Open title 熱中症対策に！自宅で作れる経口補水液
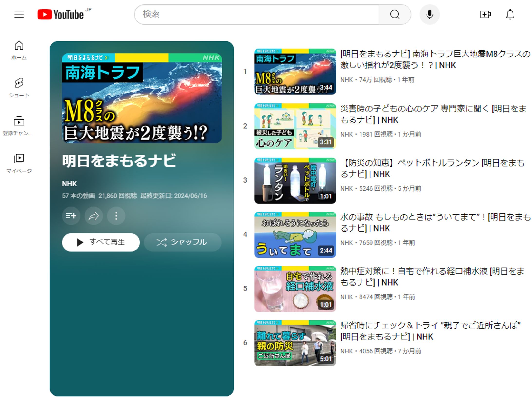Viewport: 532px width, 408px height. point(432,277)
